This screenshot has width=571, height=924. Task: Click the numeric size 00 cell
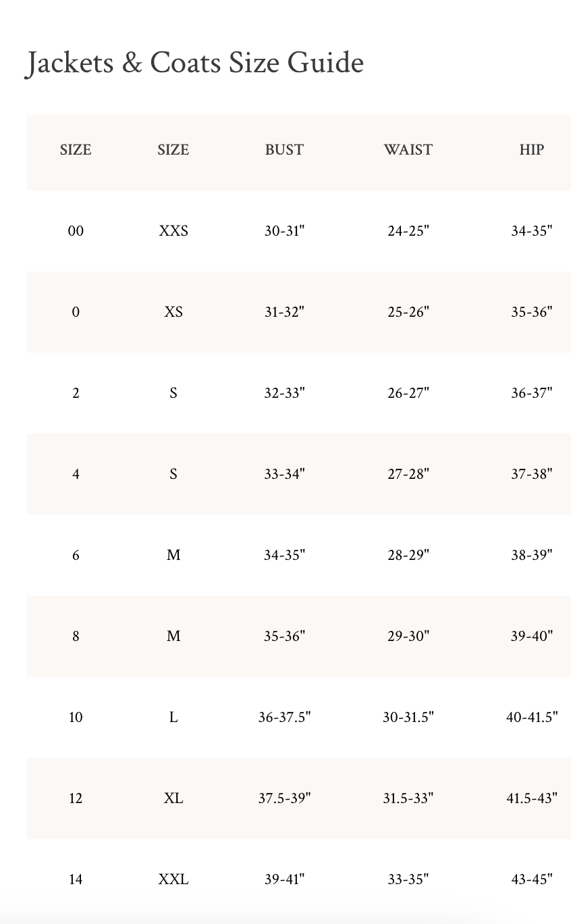76,231
